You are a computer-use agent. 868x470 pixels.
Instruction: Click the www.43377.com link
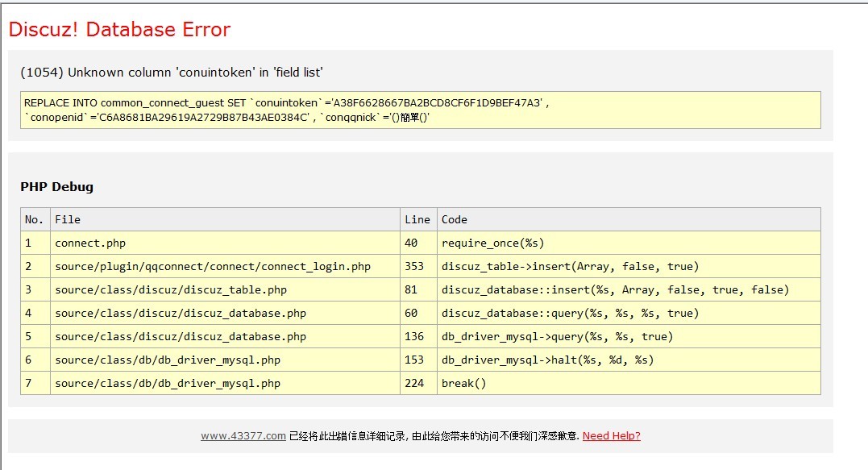[243, 436]
